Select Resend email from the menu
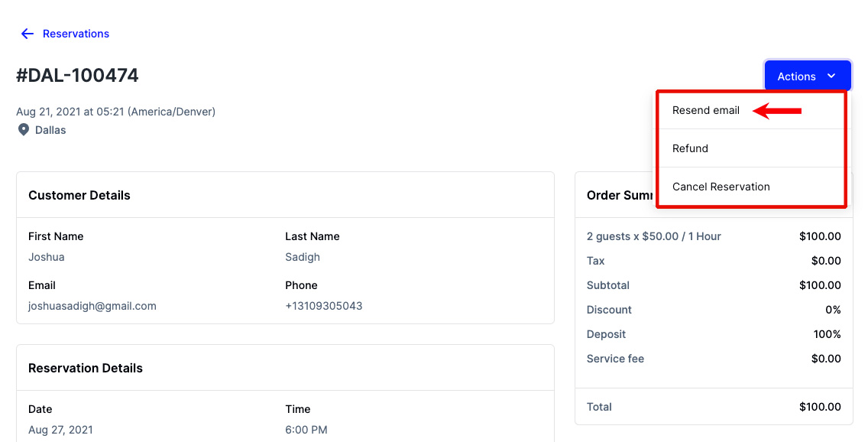 click(x=706, y=110)
